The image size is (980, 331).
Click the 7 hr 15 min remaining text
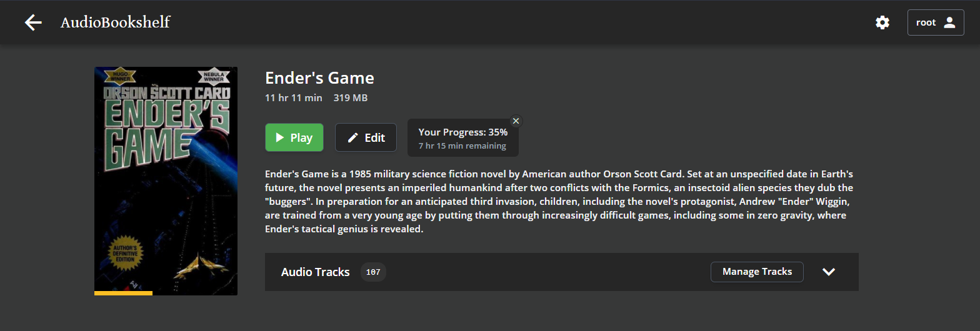click(x=462, y=146)
